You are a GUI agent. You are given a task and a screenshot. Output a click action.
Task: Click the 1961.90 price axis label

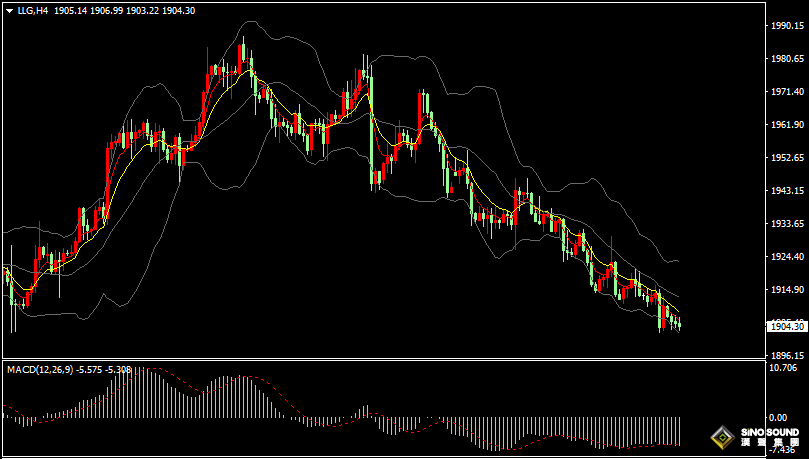click(x=788, y=125)
